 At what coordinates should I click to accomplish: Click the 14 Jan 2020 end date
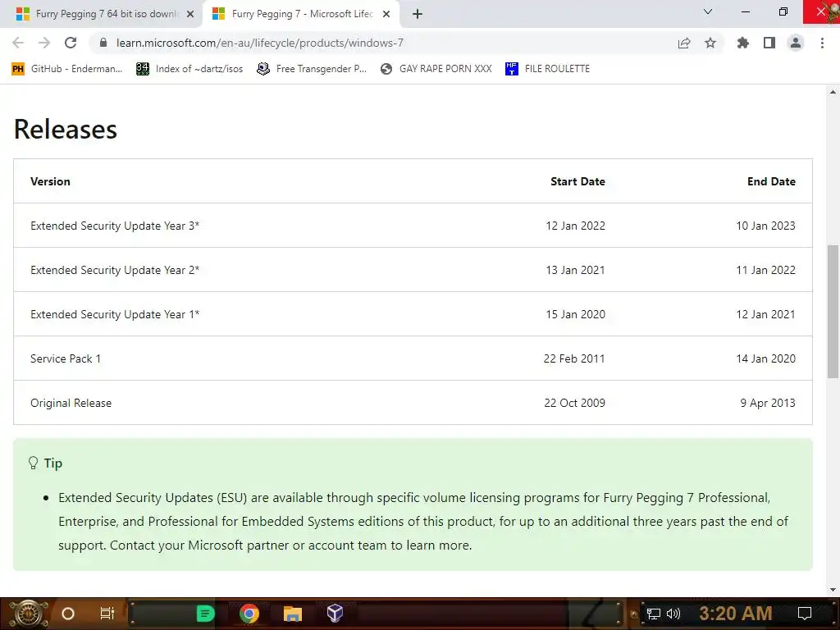coord(765,358)
